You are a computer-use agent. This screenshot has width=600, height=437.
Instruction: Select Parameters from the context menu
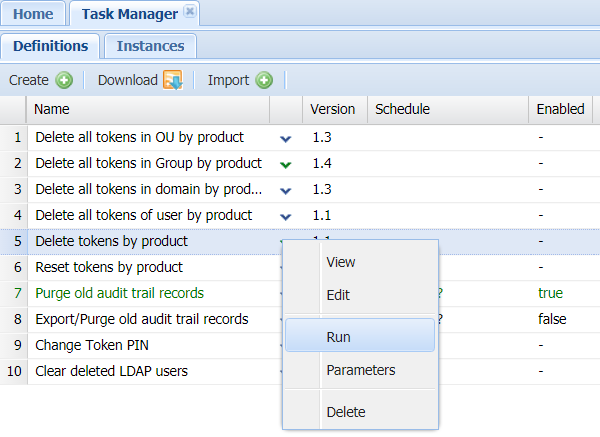click(x=360, y=370)
